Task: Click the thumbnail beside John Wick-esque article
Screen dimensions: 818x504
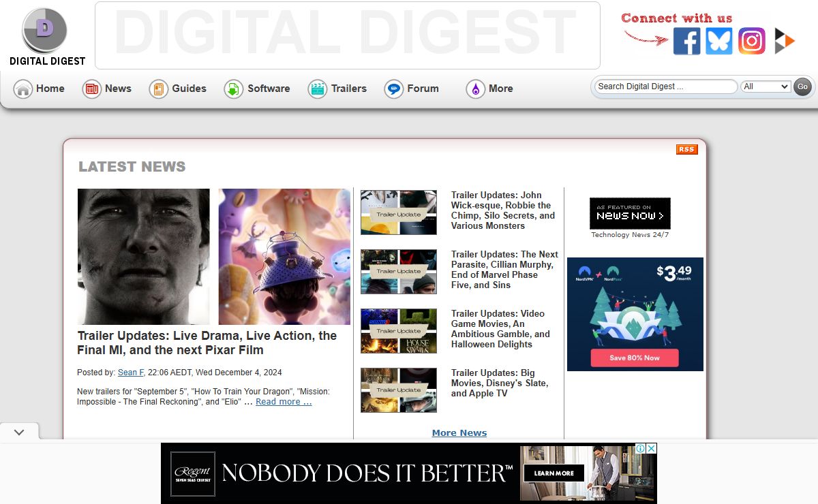Action: pos(399,212)
